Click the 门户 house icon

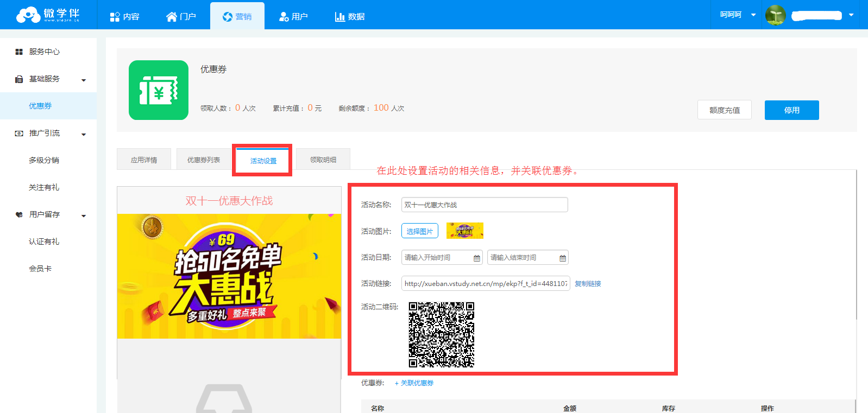172,17
